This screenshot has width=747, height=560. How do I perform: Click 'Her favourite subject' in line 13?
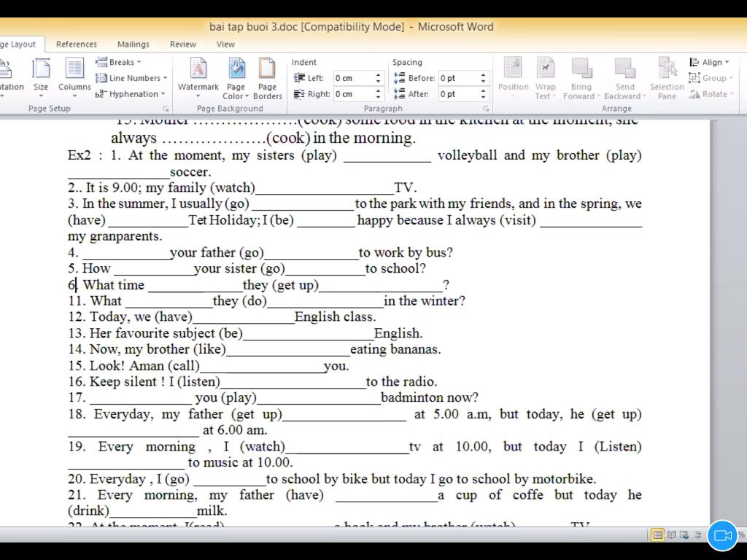(x=152, y=333)
